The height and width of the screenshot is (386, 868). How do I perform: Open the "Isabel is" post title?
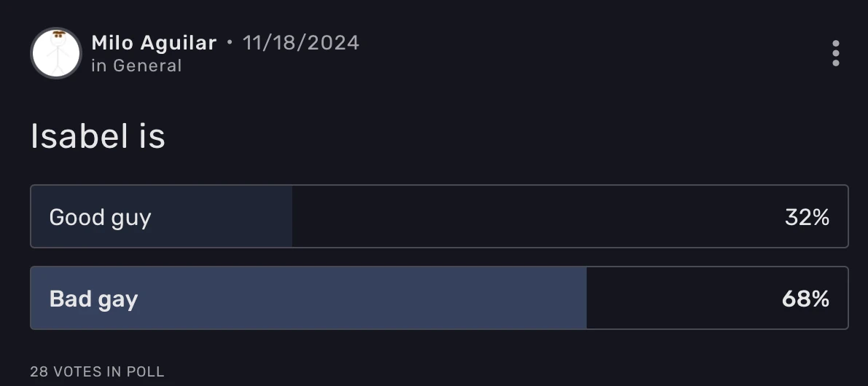(98, 136)
